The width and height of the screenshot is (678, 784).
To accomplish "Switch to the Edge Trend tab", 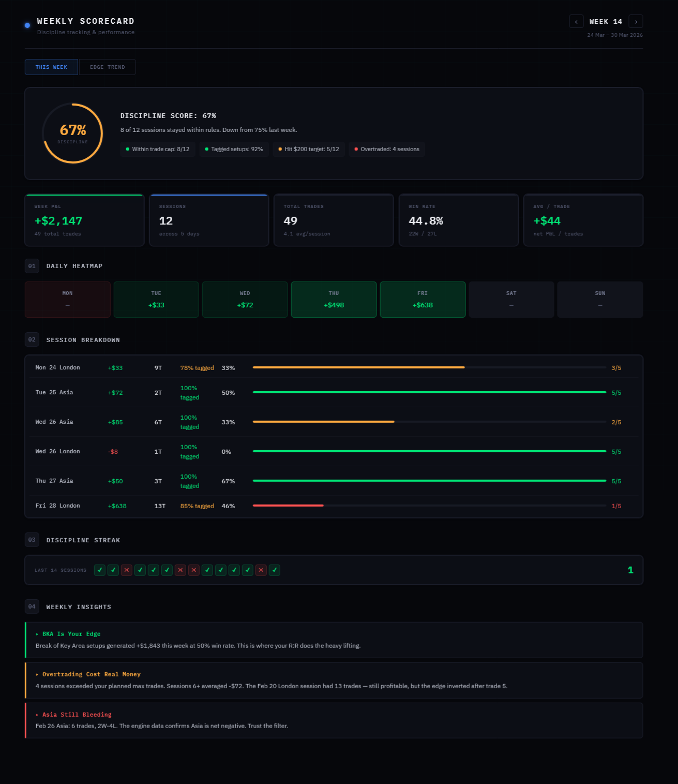I will coord(107,67).
